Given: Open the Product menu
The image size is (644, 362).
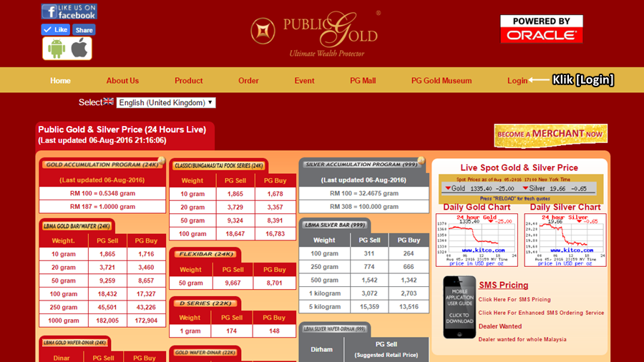Looking at the screenshot, I should coord(188,80).
